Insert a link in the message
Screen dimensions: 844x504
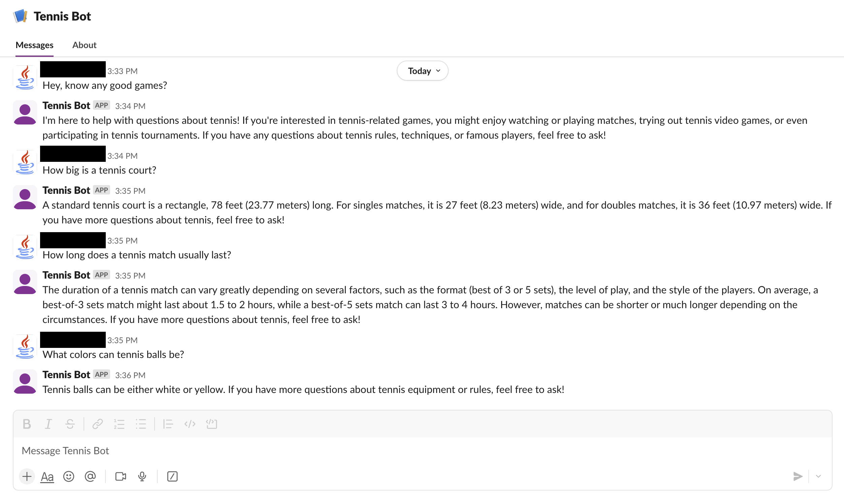coord(97,424)
